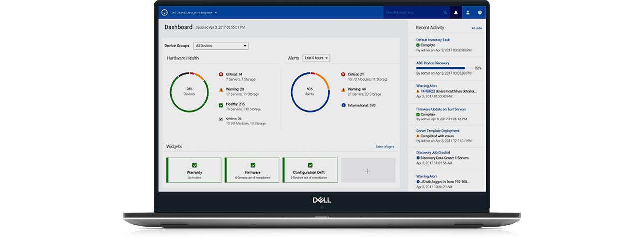Click Alerts Critical red X icon

(343, 74)
